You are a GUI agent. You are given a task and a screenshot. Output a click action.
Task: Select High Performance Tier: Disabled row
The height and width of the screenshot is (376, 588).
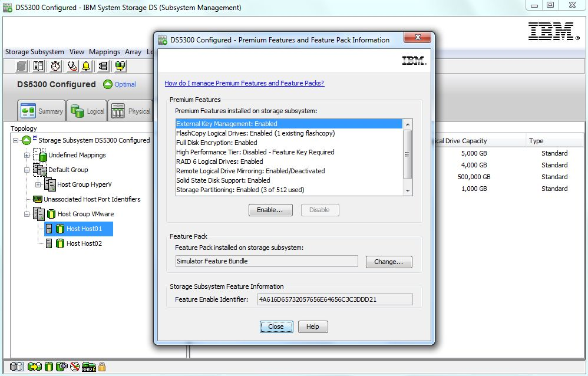click(289, 152)
